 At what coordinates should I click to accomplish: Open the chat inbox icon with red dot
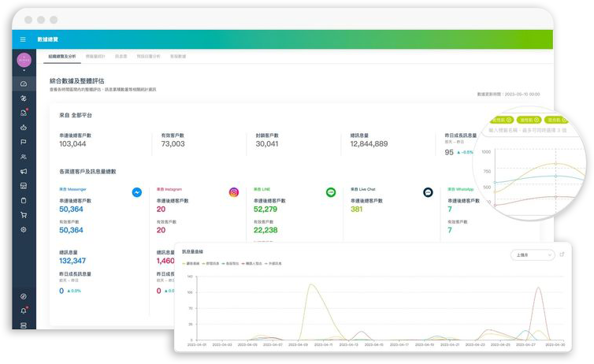pyautogui.click(x=24, y=113)
